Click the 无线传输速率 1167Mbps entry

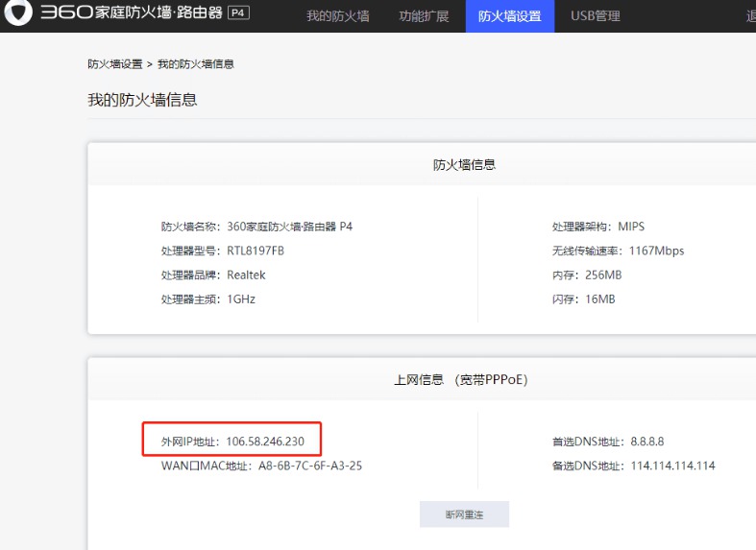click(618, 251)
